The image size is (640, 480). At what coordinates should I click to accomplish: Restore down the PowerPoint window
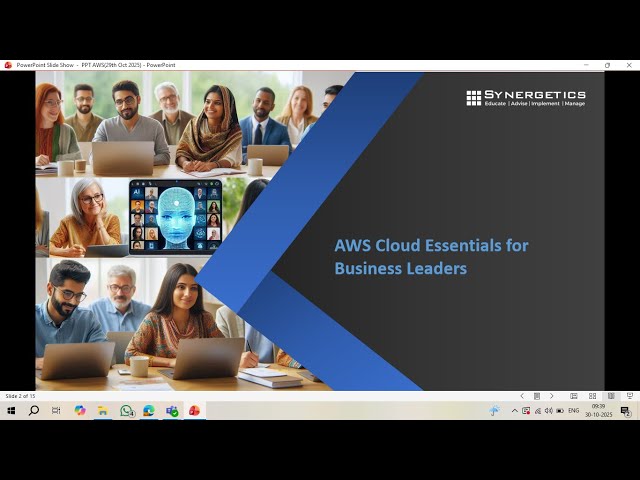click(607, 65)
